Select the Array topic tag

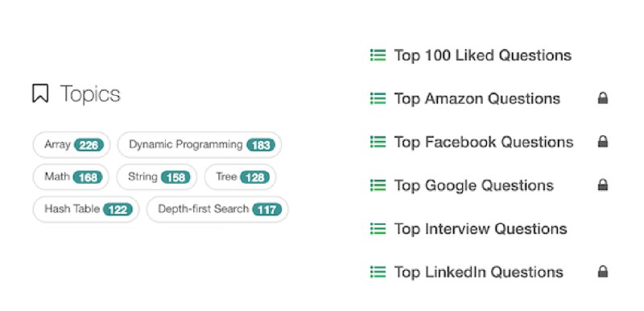[x=72, y=144]
